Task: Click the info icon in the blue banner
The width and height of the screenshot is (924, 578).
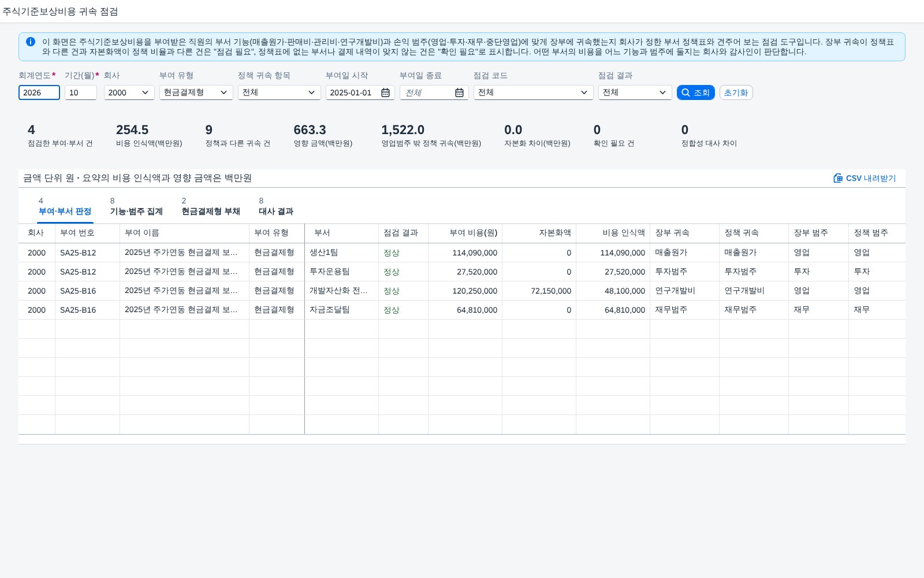Action: point(31,42)
